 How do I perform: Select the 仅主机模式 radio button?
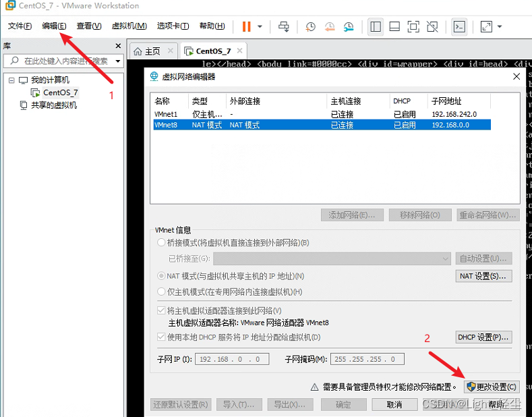point(161,291)
